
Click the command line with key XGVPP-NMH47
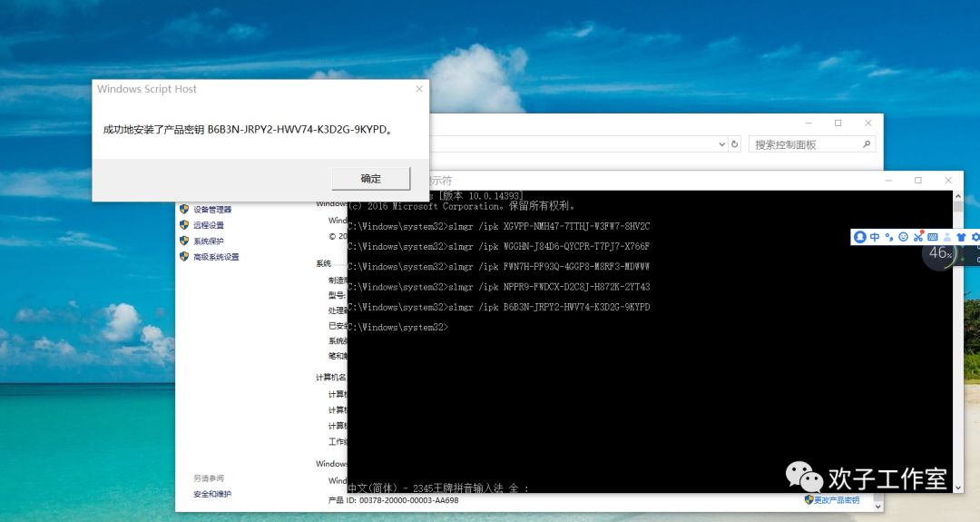pos(499,226)
